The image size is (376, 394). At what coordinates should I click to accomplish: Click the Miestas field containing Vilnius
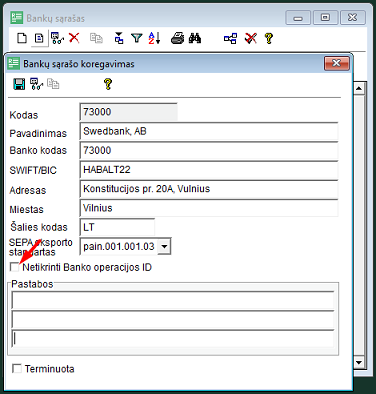tap(209, 208)
